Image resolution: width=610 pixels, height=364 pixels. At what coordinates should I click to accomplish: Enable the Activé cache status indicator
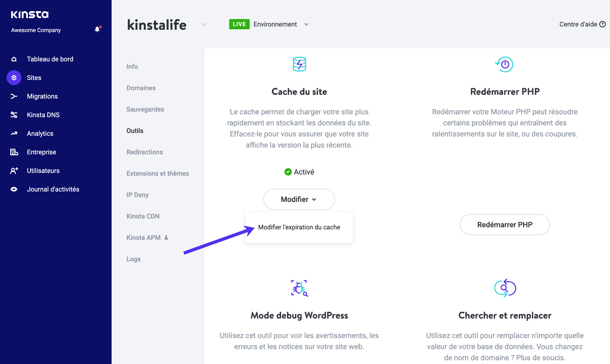299,172
